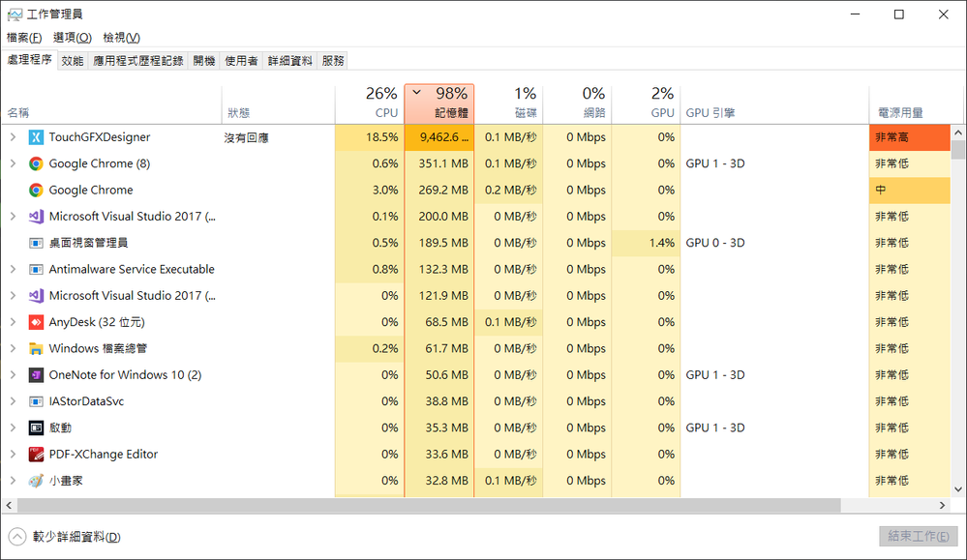Viewport: 967px width, 560px height.
Task: Open the 選項(O) menu
Action: (73, 38)
